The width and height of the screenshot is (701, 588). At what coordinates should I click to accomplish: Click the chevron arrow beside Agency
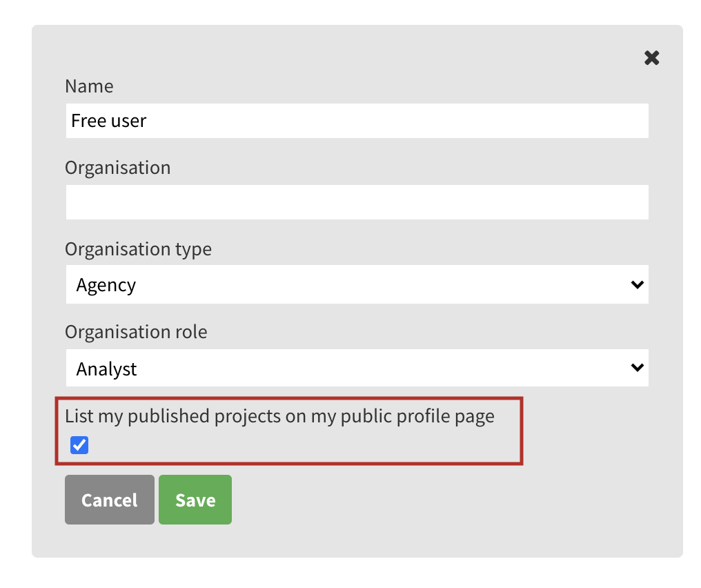pyautogui.click(x=637, y=285)
